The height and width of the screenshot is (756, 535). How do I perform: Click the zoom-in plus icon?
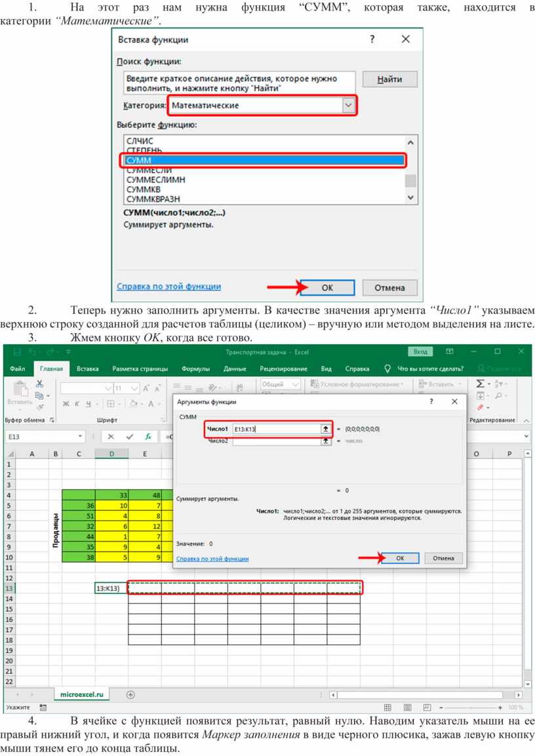pyautogui.click(x=500, y=707)
